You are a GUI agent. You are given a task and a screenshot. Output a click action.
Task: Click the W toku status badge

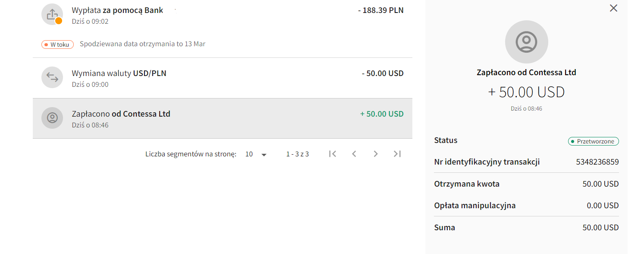[58, 44]
